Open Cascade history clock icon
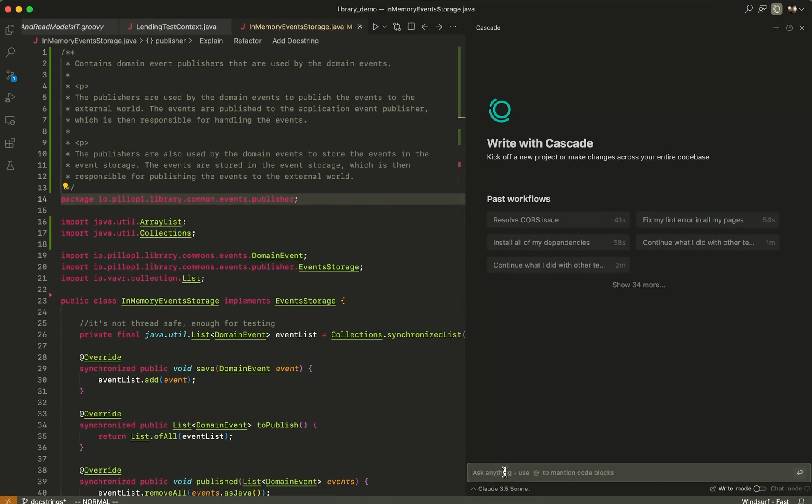812x504 pixels. 789,28
